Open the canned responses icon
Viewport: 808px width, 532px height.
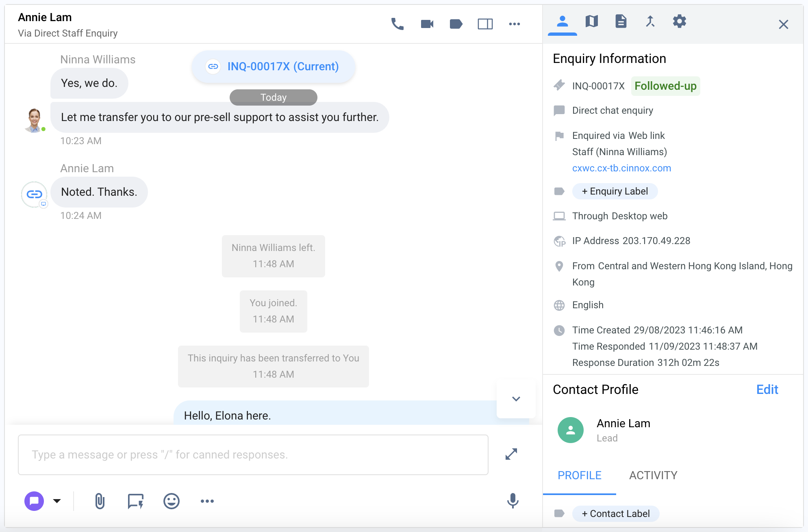tap(135, 501)
